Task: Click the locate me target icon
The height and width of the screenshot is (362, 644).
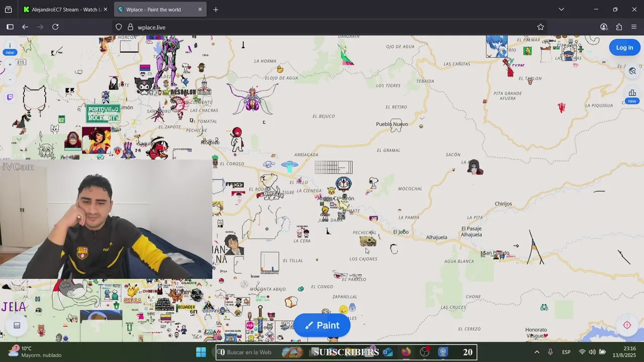Action: click(627, 325)
